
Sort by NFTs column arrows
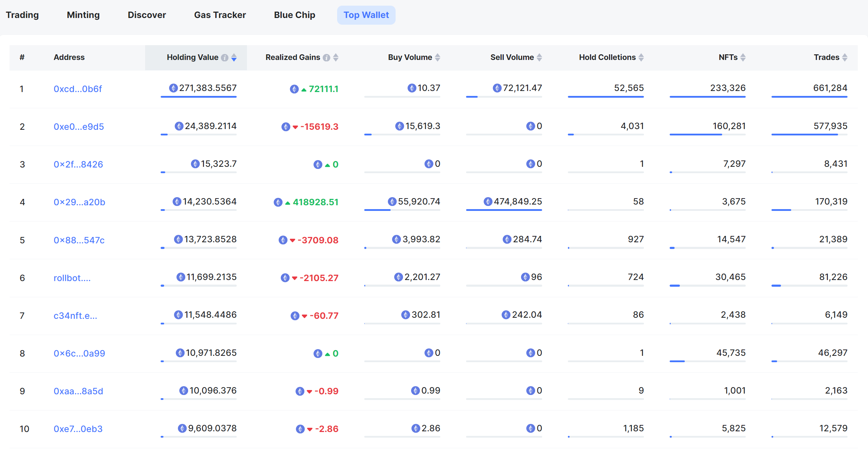743,57
